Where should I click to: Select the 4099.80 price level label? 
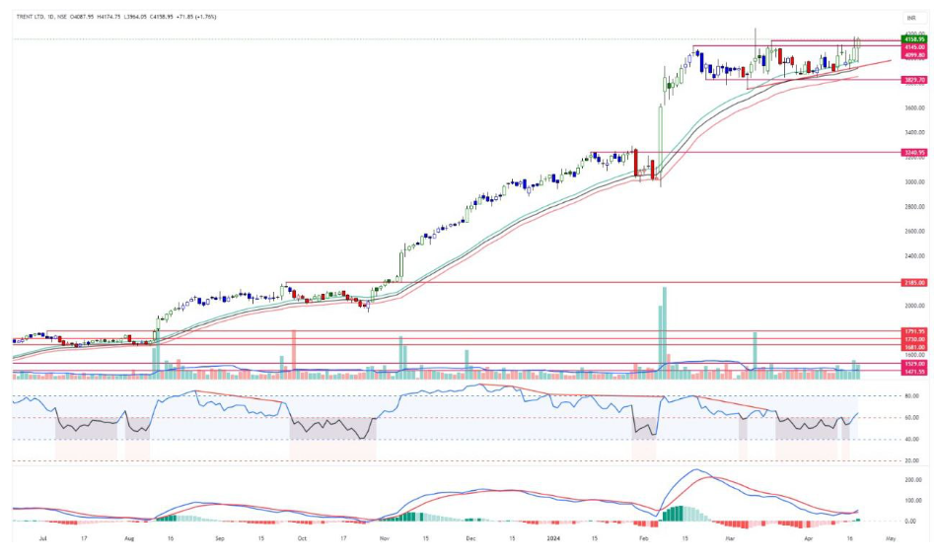click(913, 55)
